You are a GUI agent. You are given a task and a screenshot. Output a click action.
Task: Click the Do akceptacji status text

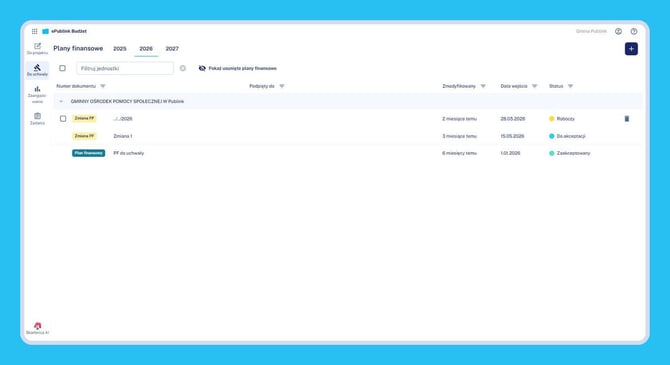[571, 136]
